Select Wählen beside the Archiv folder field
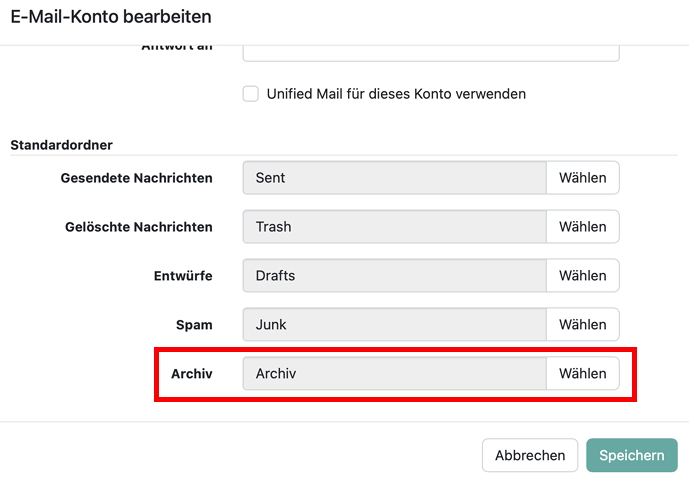This screenshot has height=482, width=689. click(582, 373)
